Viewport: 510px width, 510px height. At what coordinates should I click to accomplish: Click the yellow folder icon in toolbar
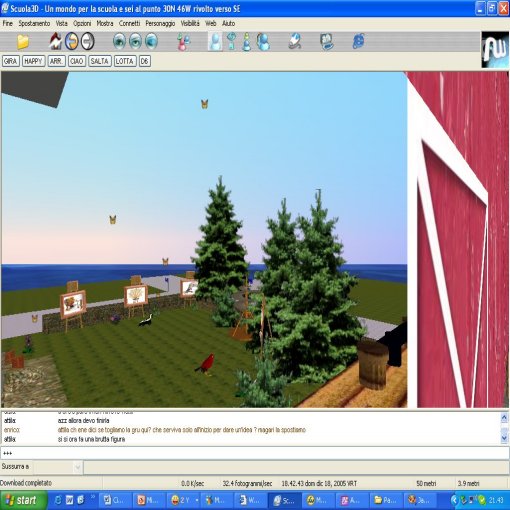(x=23, y=42)
